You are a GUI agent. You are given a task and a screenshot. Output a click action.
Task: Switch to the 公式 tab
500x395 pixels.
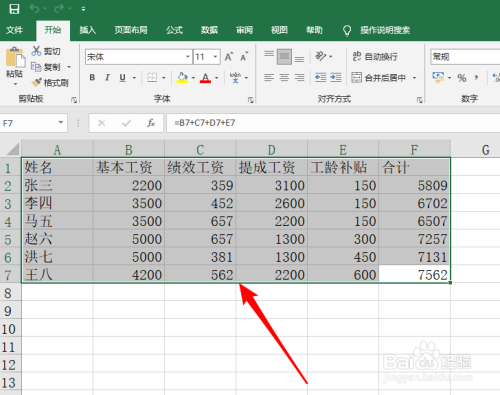[x=174, y=30]
